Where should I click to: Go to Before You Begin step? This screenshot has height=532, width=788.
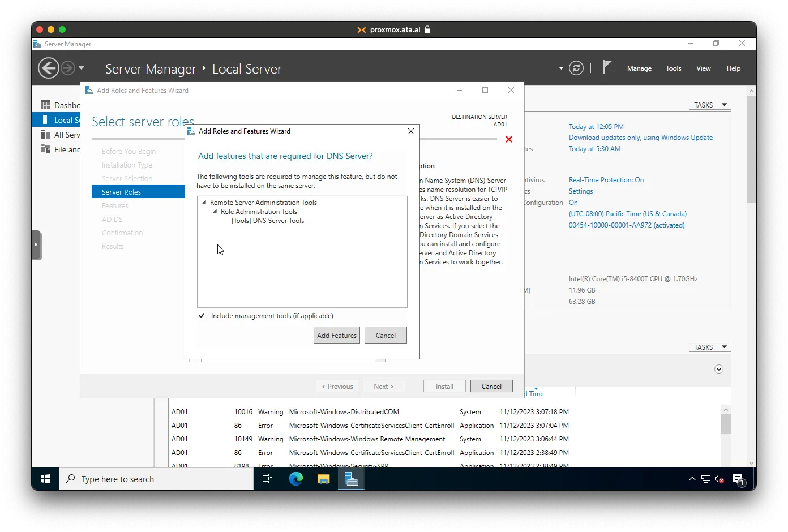[129, 152]
